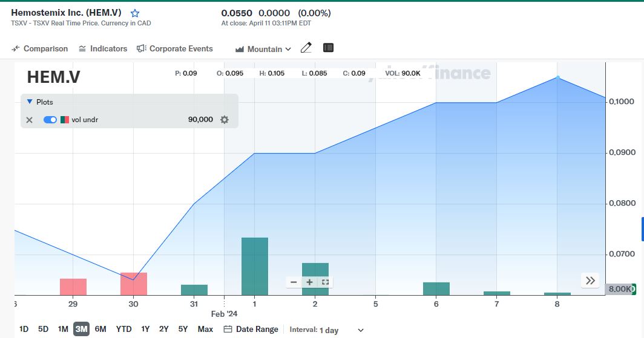Select the Max range
644x338 pixels.
pos(205,329)
